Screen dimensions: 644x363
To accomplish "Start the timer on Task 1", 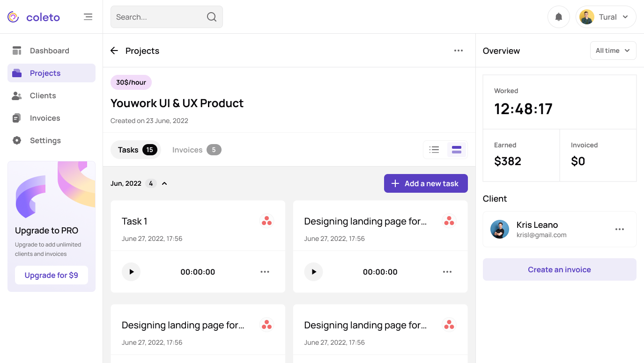I will click(x=131, y=272).
